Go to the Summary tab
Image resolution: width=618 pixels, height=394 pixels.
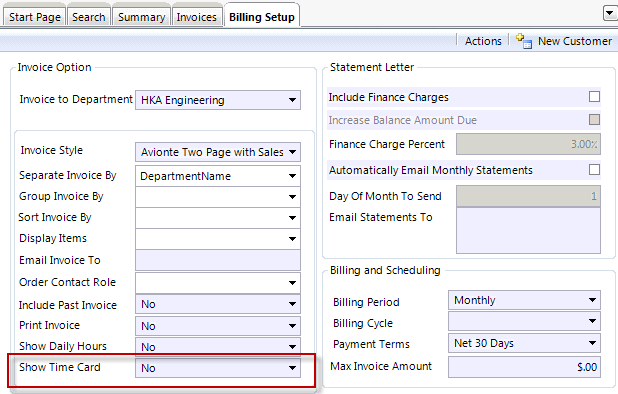[x=141, y=17]
